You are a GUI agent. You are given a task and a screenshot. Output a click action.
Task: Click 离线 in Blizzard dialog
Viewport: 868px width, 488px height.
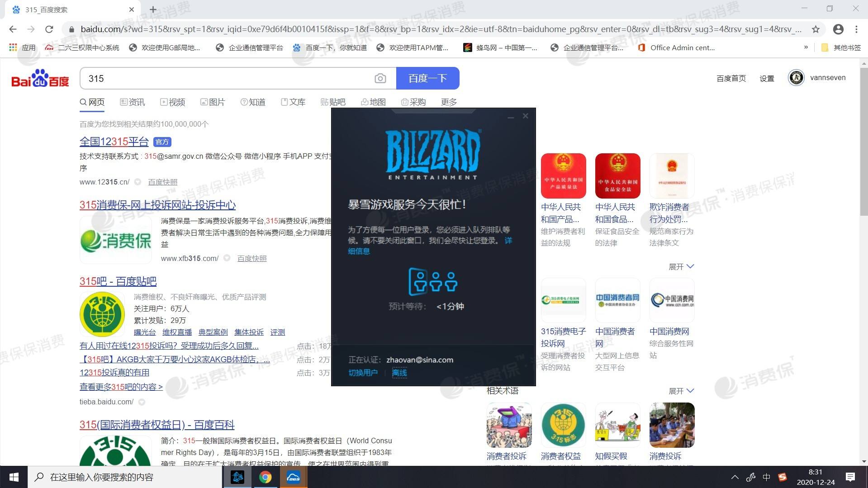point(399,373)
